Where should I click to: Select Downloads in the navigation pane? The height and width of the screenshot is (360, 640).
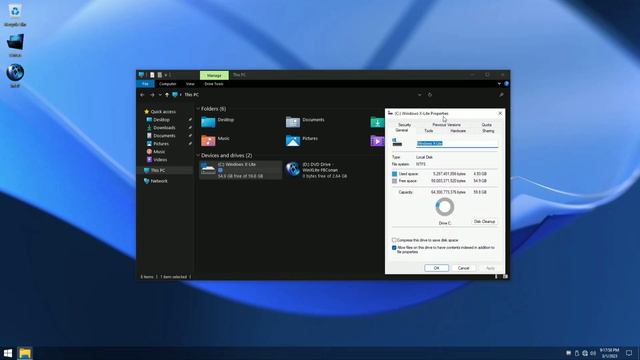(x=164, y=128)
